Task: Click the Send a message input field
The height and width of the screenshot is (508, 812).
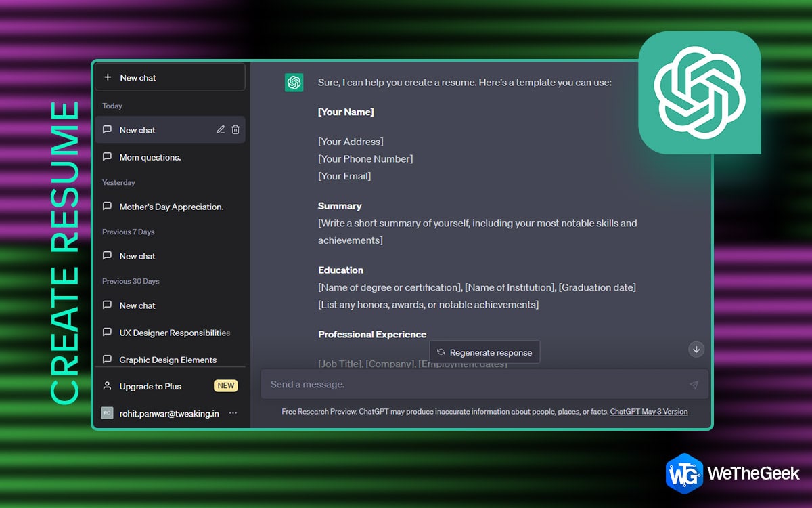Action: pos(484,384)
